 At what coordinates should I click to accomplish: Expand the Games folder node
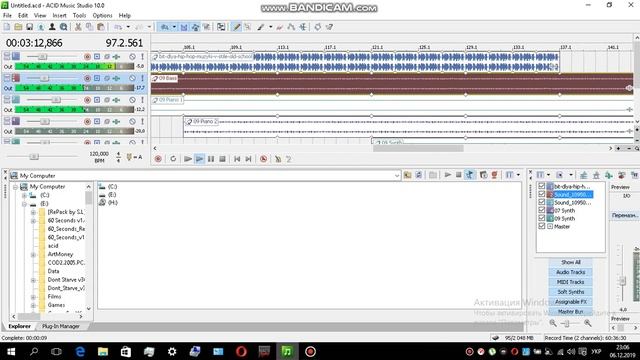tap(33, 305)
